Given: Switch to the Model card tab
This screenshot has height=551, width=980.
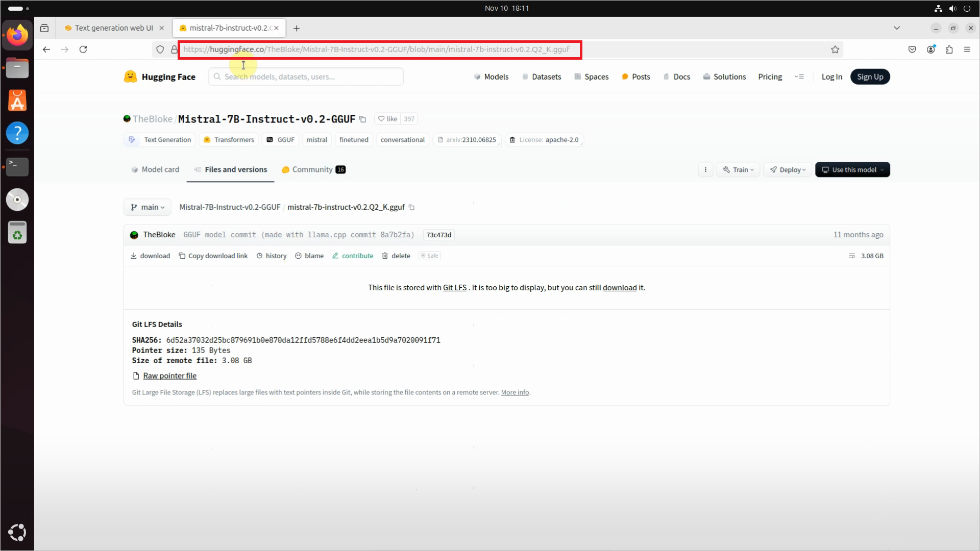Looking at the screenshot, I should click(x=155, y=169).
